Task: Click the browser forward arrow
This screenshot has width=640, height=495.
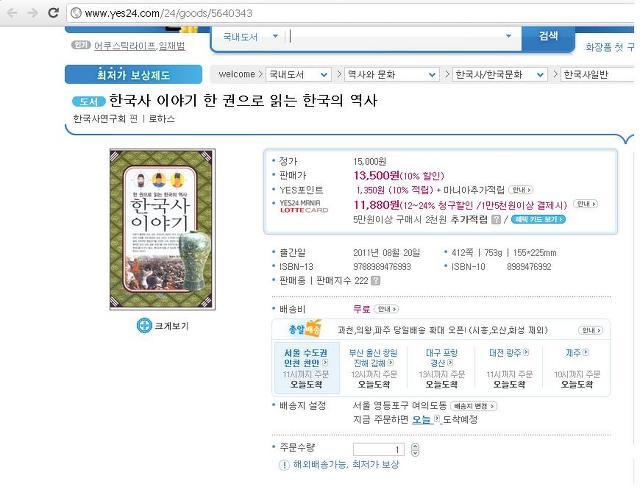Action: click(x=33, y=13)
